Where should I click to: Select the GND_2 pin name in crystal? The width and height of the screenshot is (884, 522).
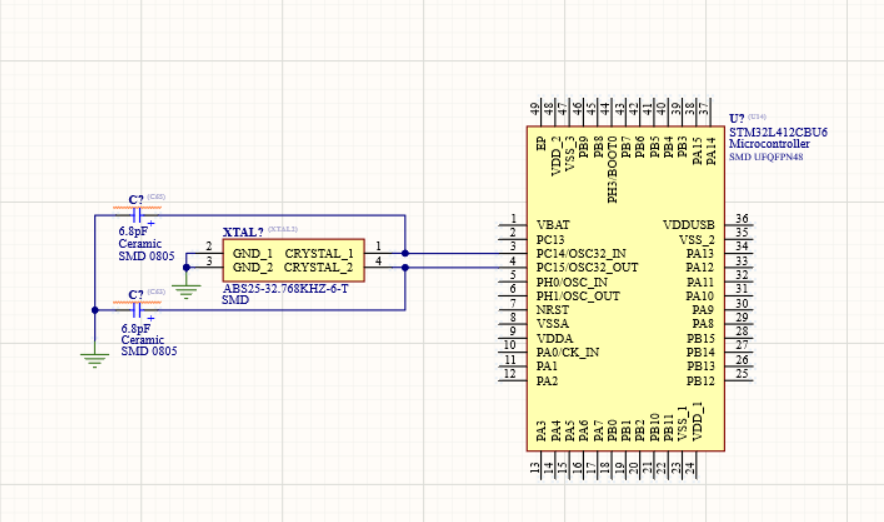(253, 267)
